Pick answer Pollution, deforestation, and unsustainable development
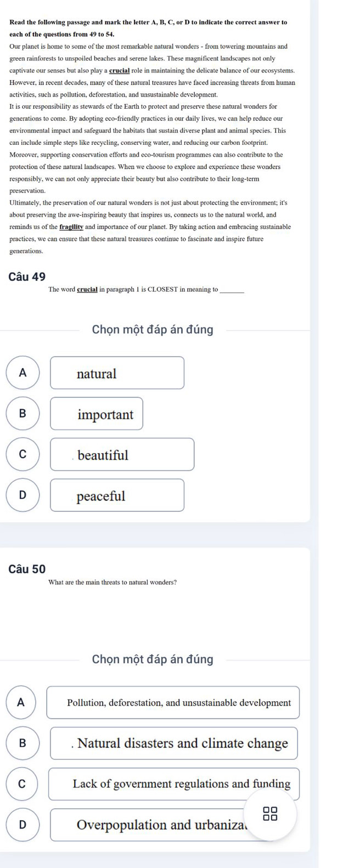337x868 pixels. [x=173, y=702]
